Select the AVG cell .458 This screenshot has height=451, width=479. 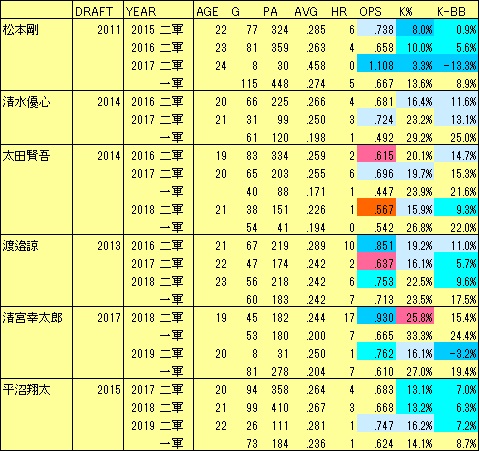click(x=316, y=66)
